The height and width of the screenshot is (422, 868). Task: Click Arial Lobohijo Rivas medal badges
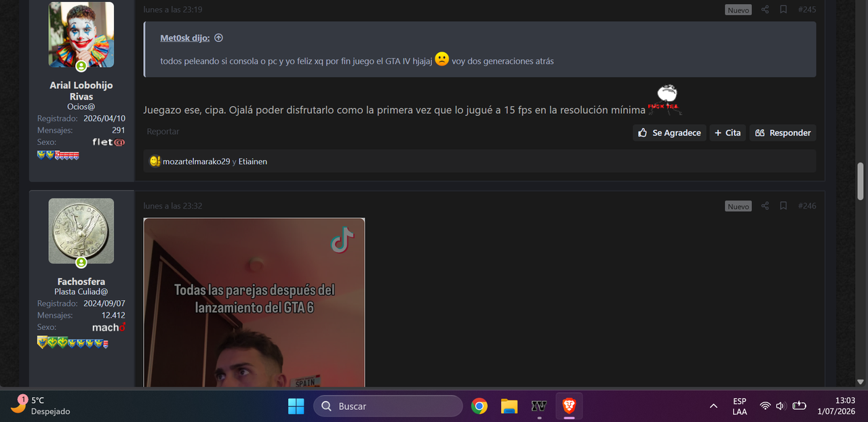(x=58, y=155)
